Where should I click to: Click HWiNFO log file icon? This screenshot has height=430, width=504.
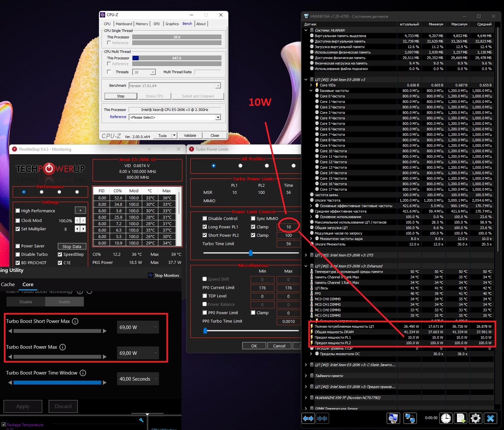460,418
